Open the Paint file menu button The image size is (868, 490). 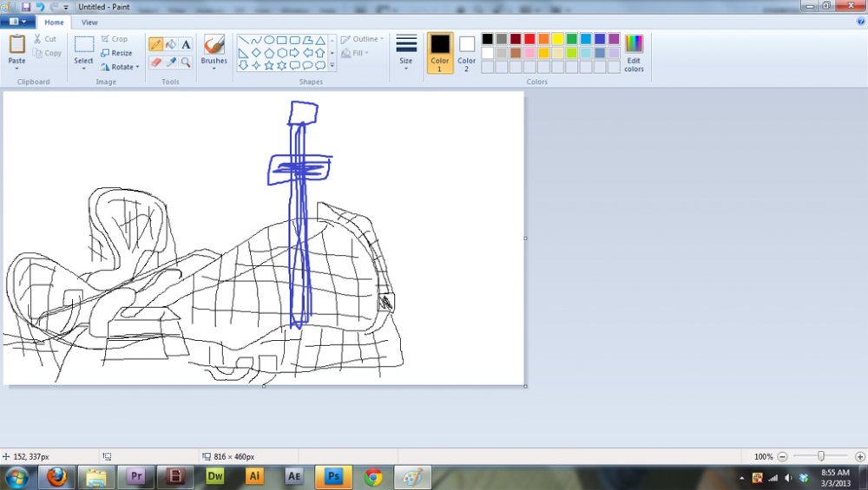[x=17, y=23]
